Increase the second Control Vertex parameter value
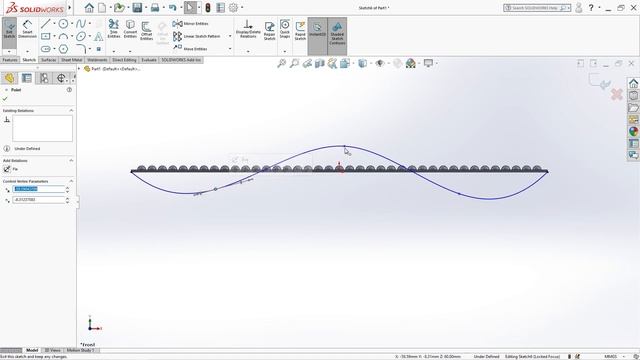640x360 pixels. click(67, 198)
